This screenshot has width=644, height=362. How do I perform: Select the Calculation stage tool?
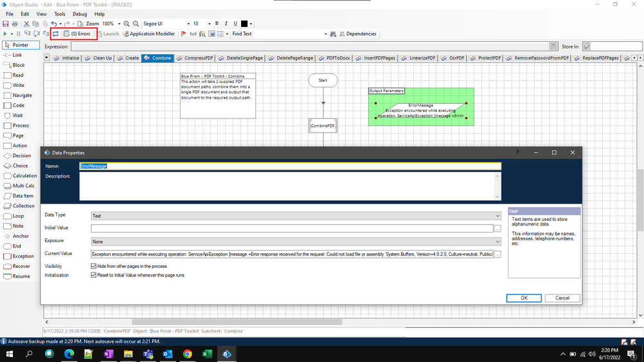(x=24, y=176)
